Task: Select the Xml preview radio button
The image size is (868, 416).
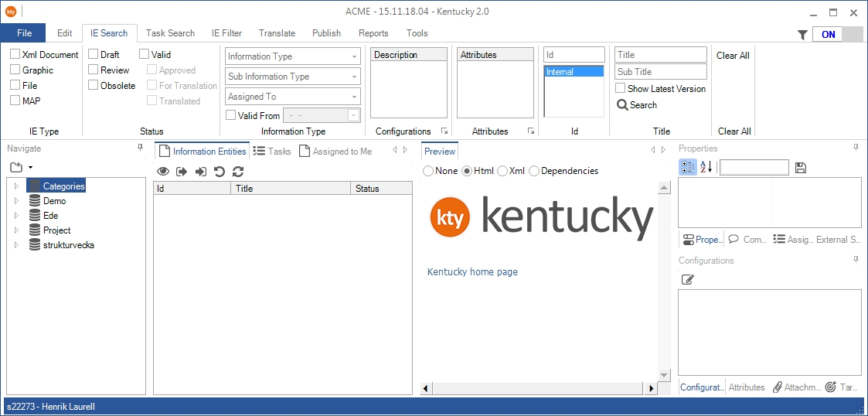Action: [502, 171]
